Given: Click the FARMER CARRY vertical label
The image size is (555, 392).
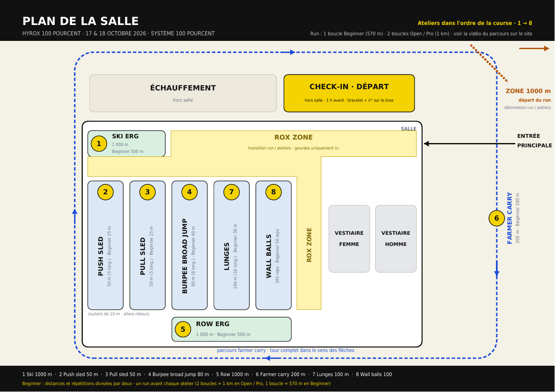Looking at the screenshot, I should point(510,218).
